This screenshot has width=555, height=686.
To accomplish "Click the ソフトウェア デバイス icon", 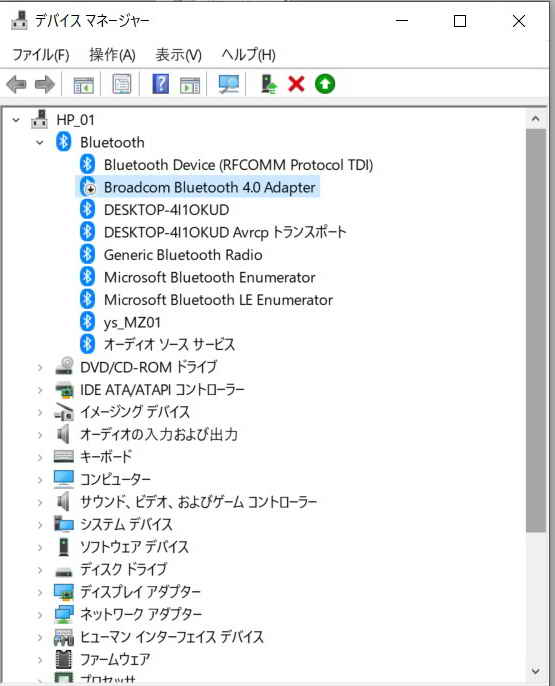I will click(x=64, y=546).
